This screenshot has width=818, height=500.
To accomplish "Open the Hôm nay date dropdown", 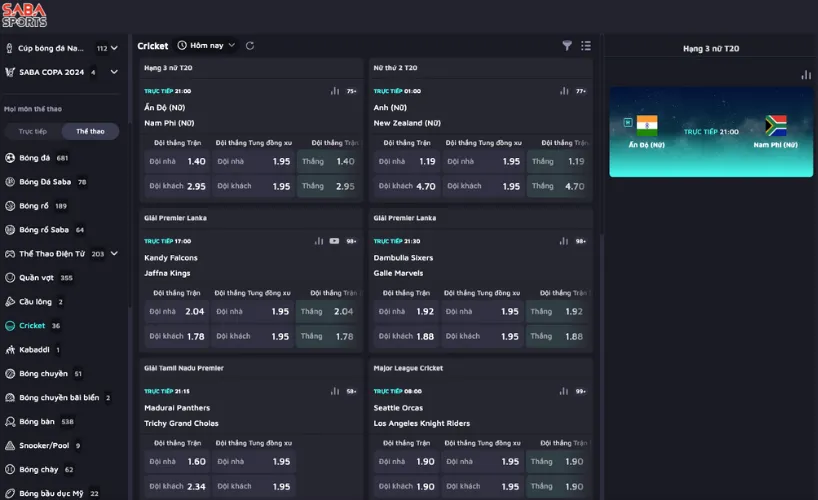I will (206, 46).
